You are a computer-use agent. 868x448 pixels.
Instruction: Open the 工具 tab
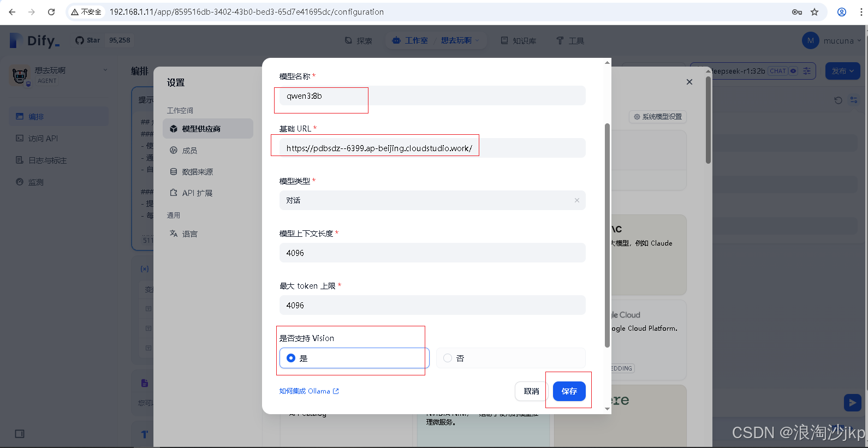[x=570, y=40]
